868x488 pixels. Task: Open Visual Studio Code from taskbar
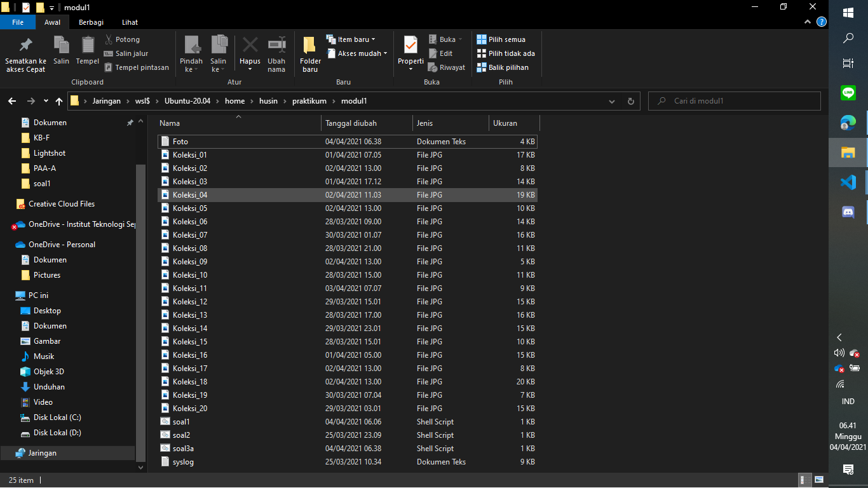tap(848, 182)
